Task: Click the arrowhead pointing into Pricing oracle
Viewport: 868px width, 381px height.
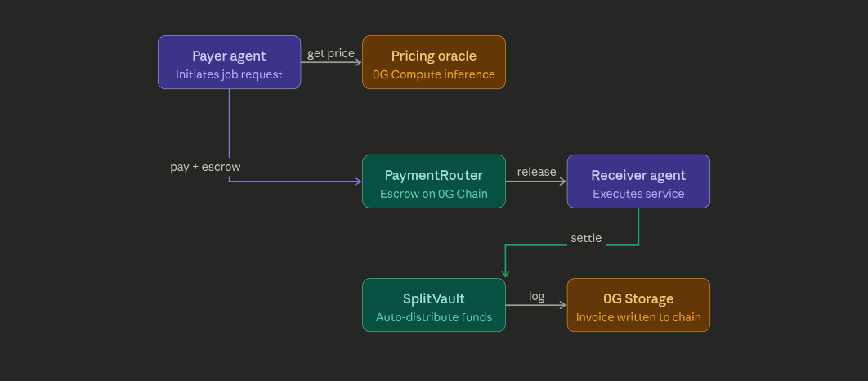Action: (x=357, y=62)
